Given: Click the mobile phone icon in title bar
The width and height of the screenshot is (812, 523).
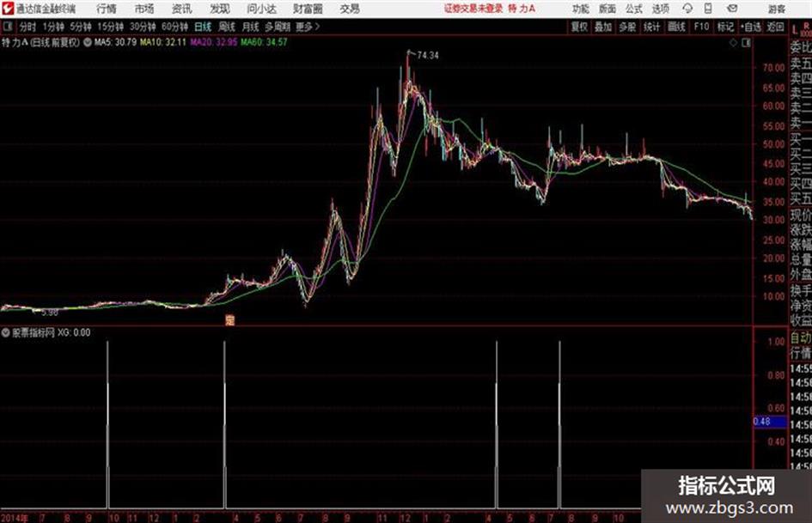Looking at the screenshot, I should click(708, 9).
